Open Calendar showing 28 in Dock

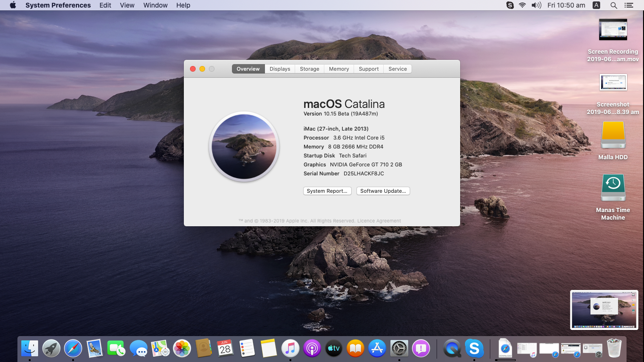point(225,348)
